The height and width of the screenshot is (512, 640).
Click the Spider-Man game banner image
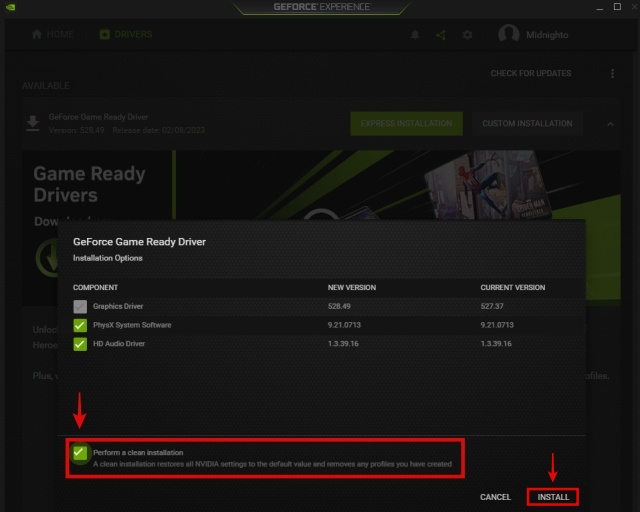coord(488,185)
